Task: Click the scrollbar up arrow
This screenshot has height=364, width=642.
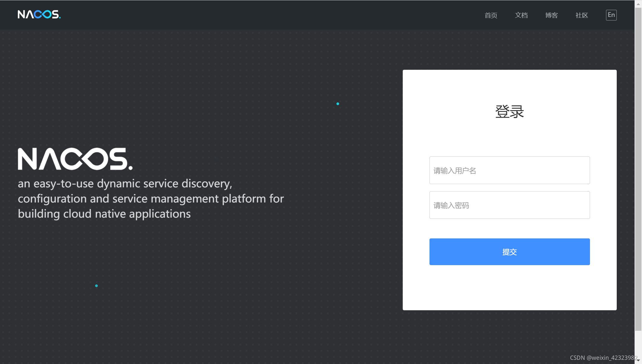Action: (x=638, y=4)
